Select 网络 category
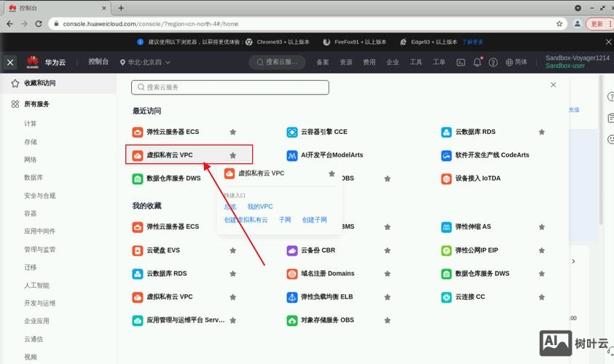 tap(30, 159)
